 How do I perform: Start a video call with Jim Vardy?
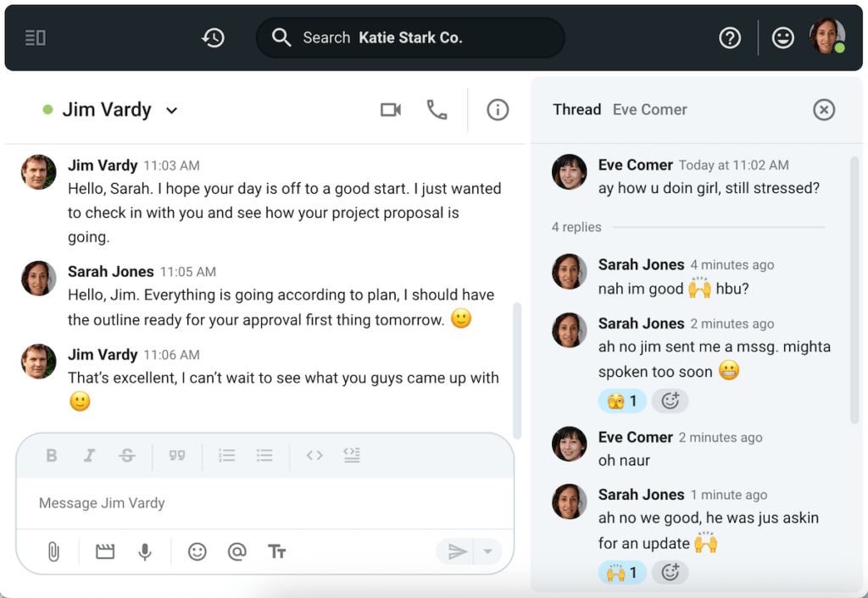[391, 110]
